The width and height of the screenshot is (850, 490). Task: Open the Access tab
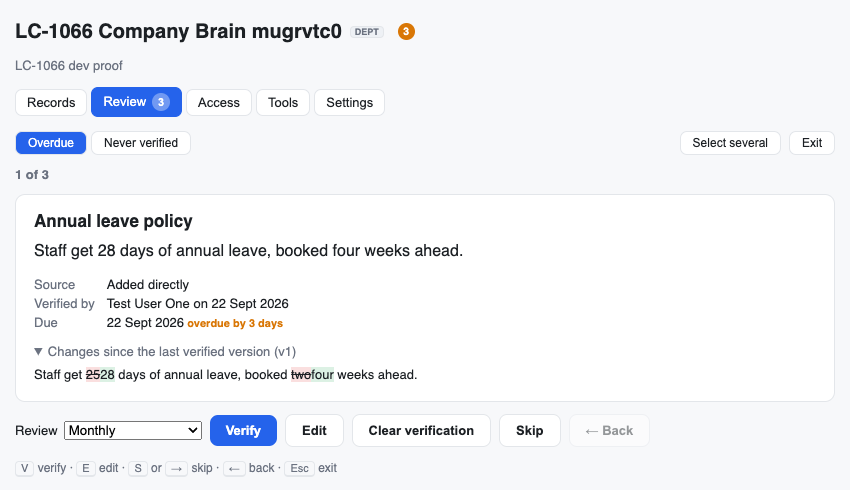tap(218, 102)
